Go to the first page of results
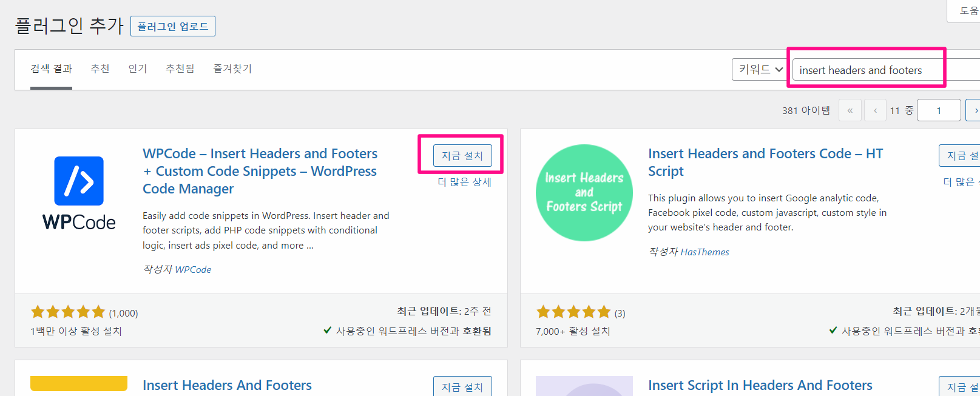Image resolution: width=980 pixels, height=396 pixels. pos(850,110)
